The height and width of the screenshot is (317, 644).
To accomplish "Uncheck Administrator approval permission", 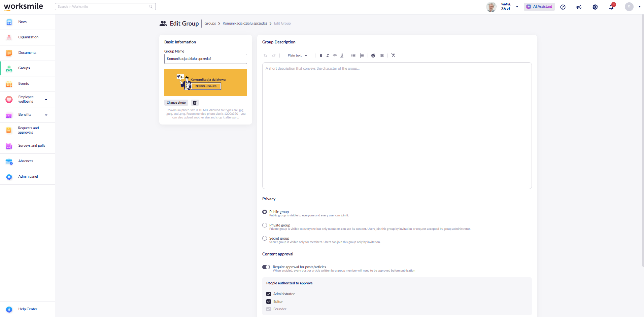I will pyautogui.click(x=269, y=294).
